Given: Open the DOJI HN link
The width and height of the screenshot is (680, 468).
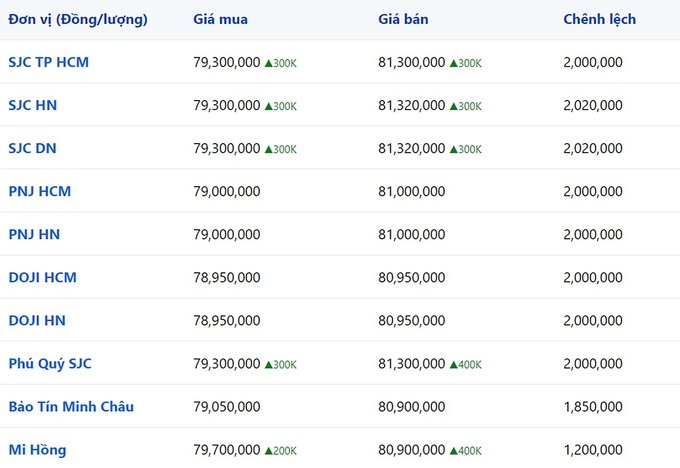Looking at the screenshot, I should coord(37,321).
